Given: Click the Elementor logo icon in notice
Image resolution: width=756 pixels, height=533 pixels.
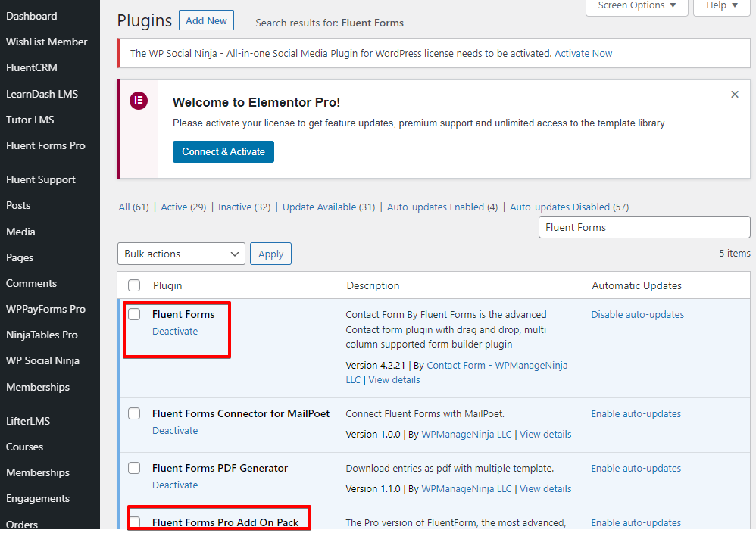Looking at the screenshot, I should point(139,101).
